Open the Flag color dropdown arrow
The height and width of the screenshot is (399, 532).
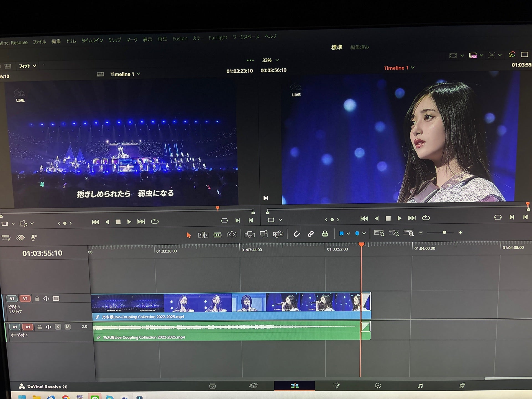click(348, 234)
